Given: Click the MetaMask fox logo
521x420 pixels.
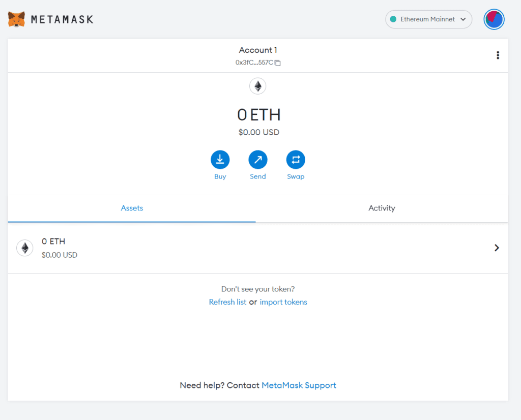Looking at the screenshot, I should (16, 19).
